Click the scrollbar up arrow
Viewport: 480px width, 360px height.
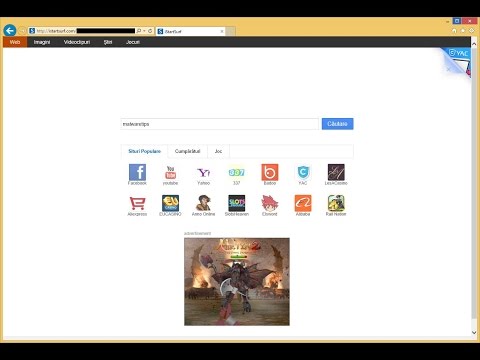click(474, 43)
